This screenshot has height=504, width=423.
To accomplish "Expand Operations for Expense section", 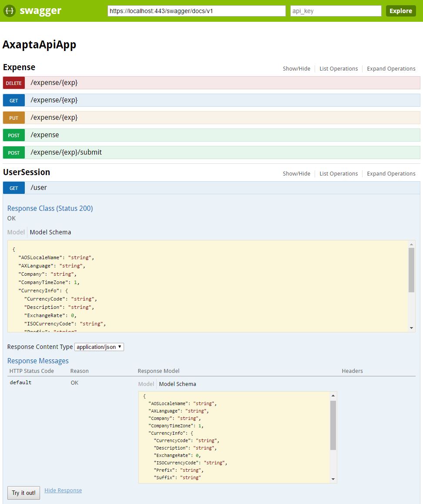I will (391, 69).
